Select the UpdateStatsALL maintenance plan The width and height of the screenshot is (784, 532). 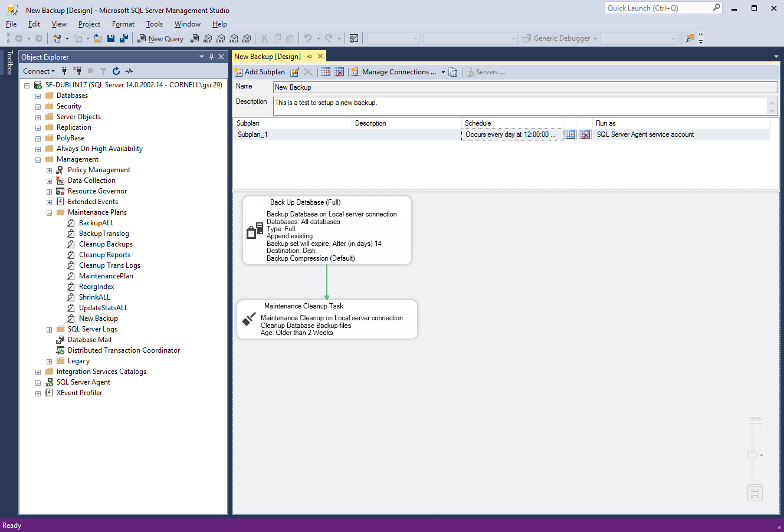(103, 308)
